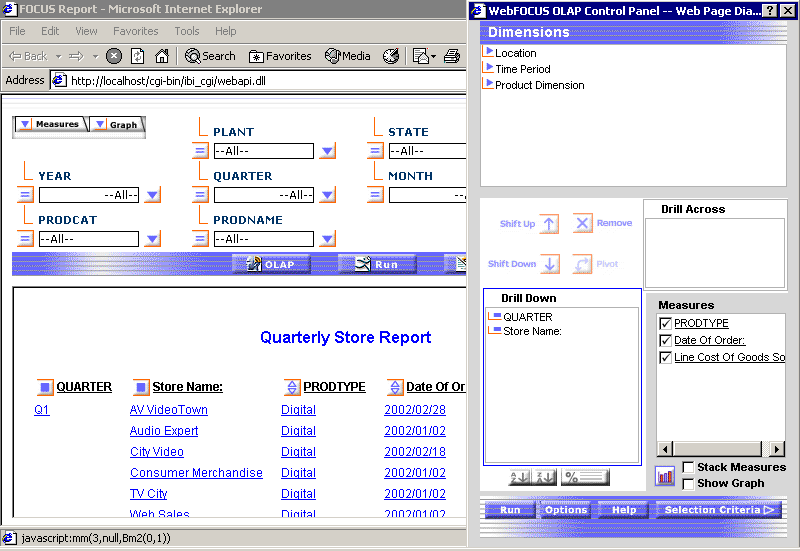Image resolution: width=800 pixels, height=551 pixels.
Task: Open the Back history dropdown arrow
Action: point(59,57)
